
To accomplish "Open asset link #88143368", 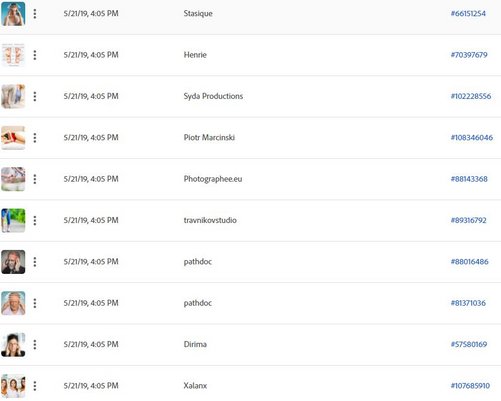I will coord(469,179).
